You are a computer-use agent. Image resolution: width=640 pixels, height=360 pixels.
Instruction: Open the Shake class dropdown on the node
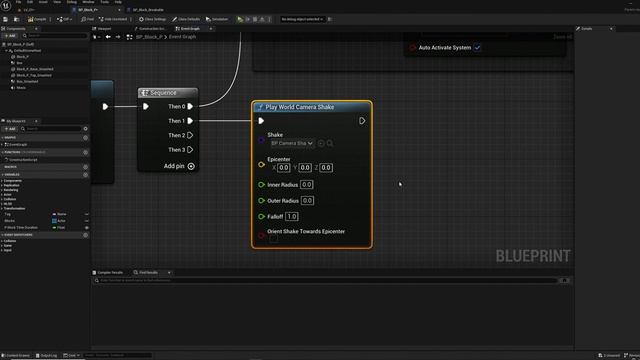292,143
